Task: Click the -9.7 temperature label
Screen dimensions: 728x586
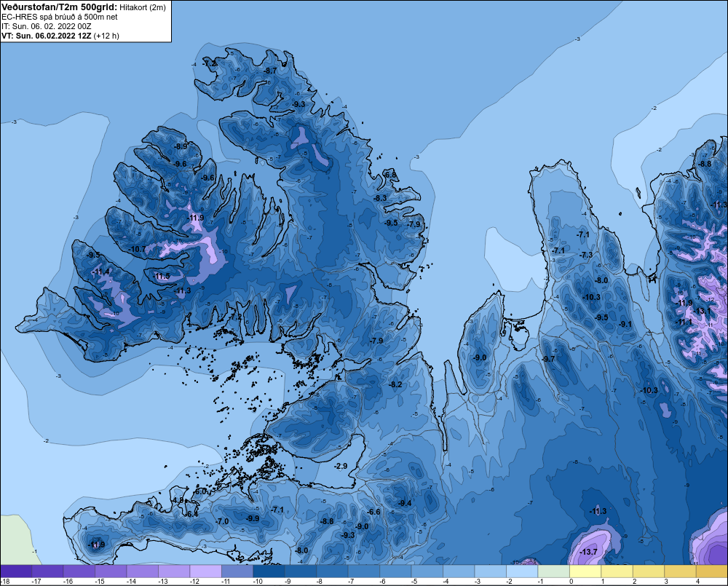Action: pos(549,359)
